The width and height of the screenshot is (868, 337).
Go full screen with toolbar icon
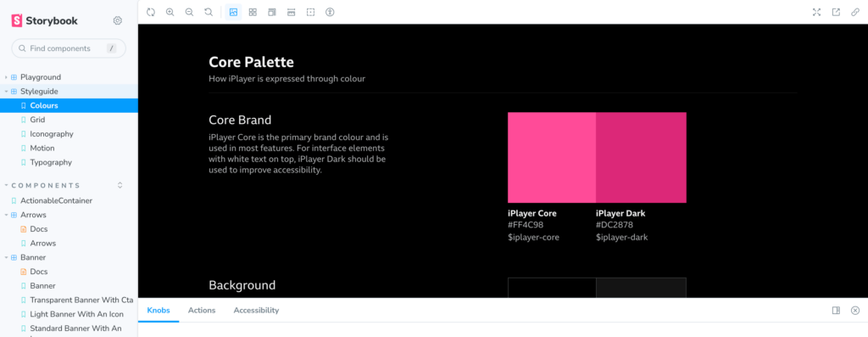[816, 12]
